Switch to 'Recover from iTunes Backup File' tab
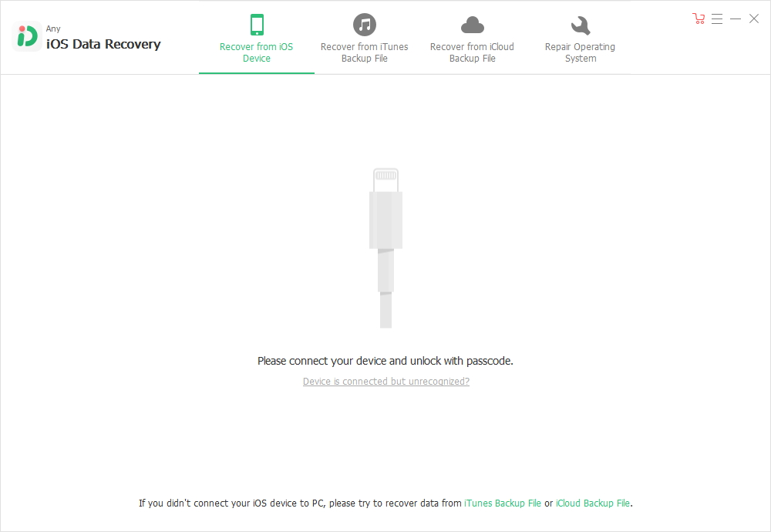Viewport: 771px width, 532px height. pyautogui.click(x=365, y=52)
